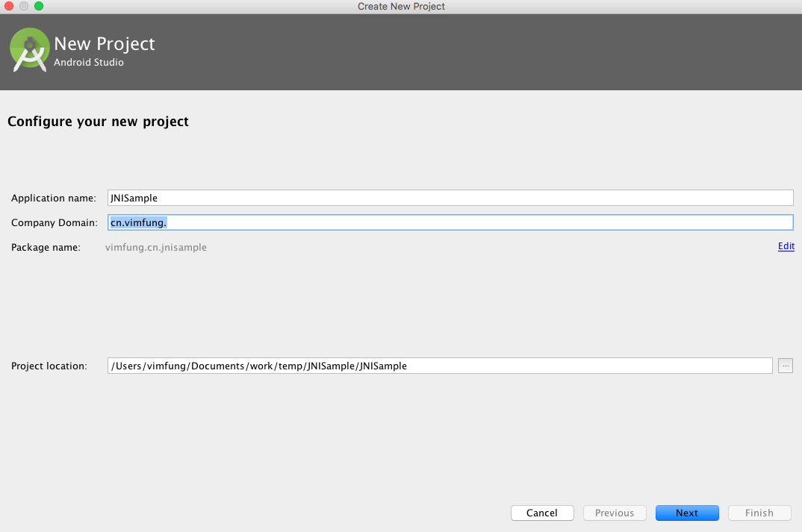The height and width of the screenshot is (532, 802).
Task: Cancel the new project wizard
Action: (542, 513)
